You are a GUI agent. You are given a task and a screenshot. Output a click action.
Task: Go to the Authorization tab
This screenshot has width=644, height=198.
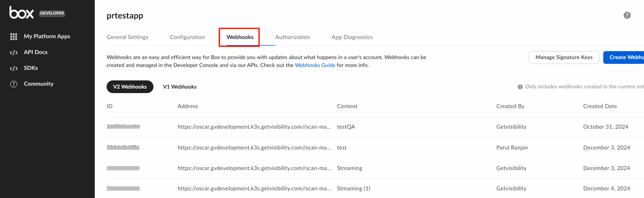[292, 37]
